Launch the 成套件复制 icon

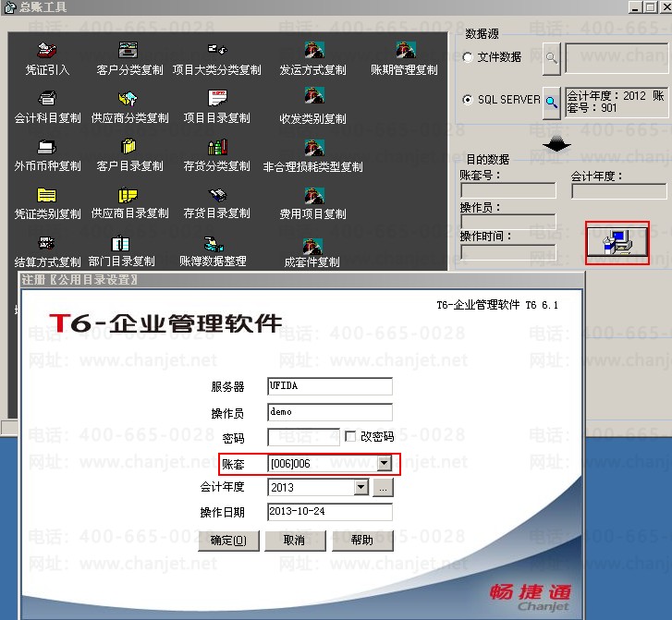coord(312,247)
